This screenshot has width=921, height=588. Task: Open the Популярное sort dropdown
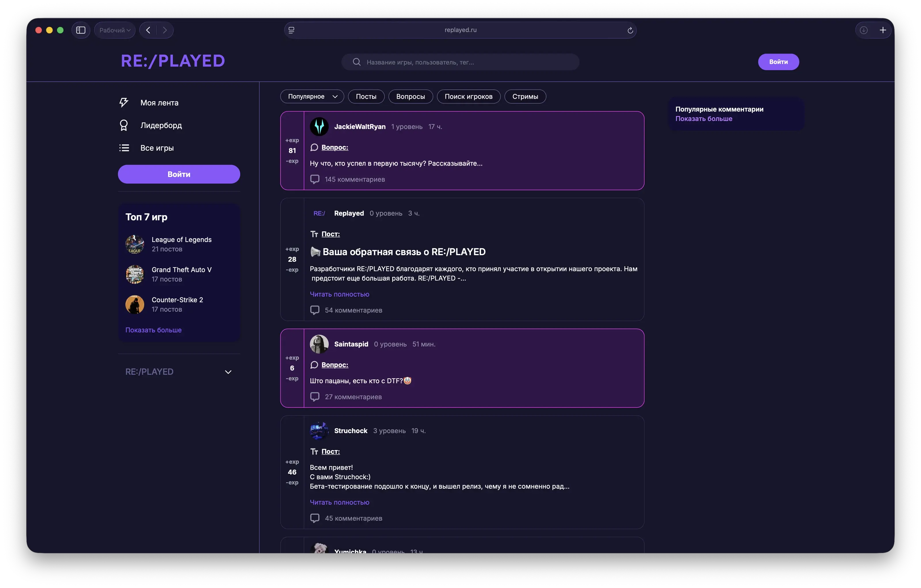pos(312,96)
